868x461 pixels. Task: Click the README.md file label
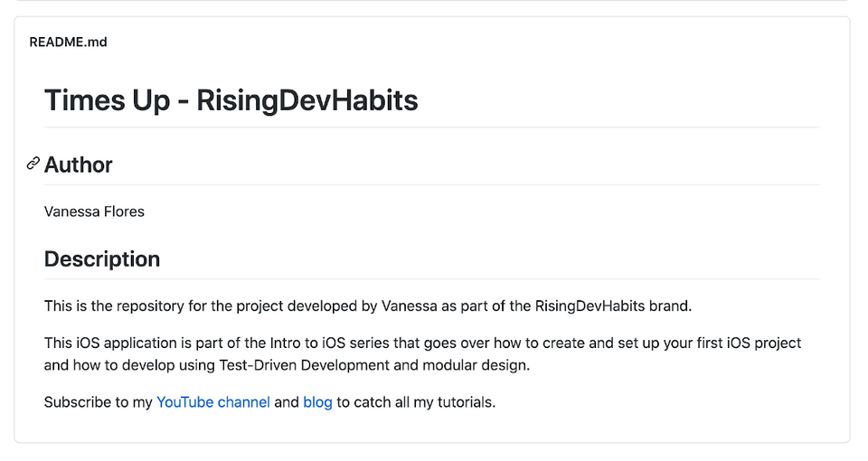(x=68, y=42)
